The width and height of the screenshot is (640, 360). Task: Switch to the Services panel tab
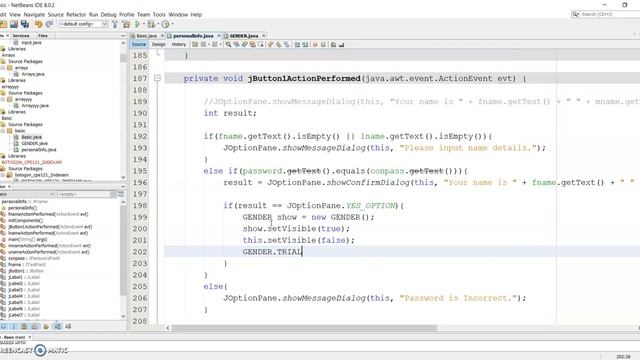point(21,36)
